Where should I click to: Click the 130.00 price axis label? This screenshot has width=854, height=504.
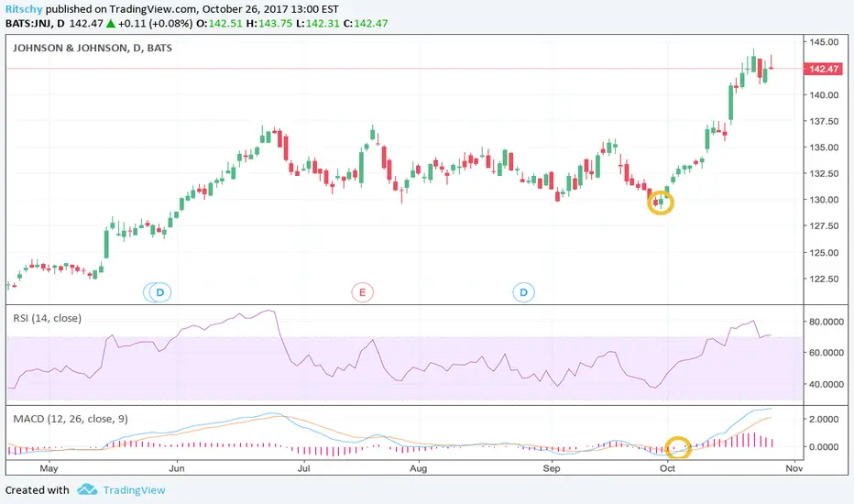[824, 200]
